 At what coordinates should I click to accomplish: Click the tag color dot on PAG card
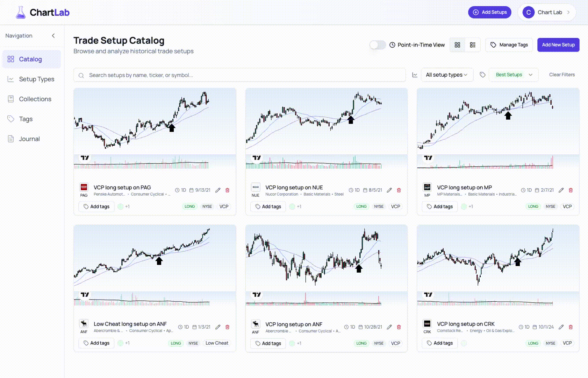pos(121,206)
